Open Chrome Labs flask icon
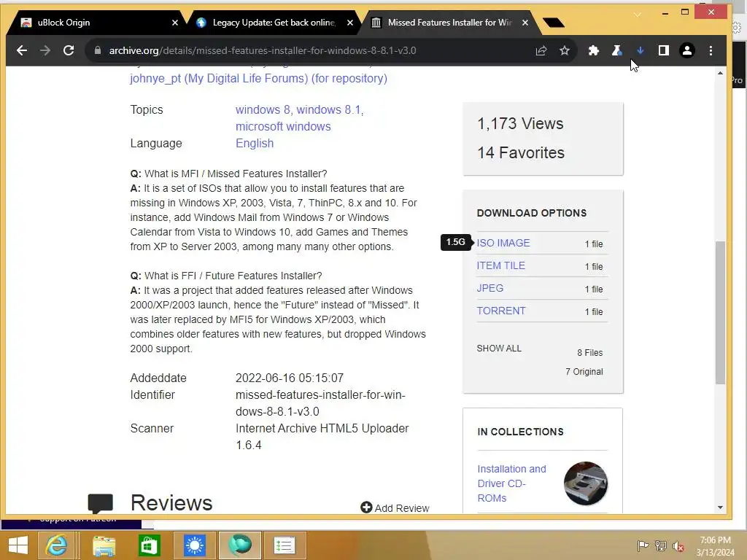747x560 pixels. [x=617, y=50]
